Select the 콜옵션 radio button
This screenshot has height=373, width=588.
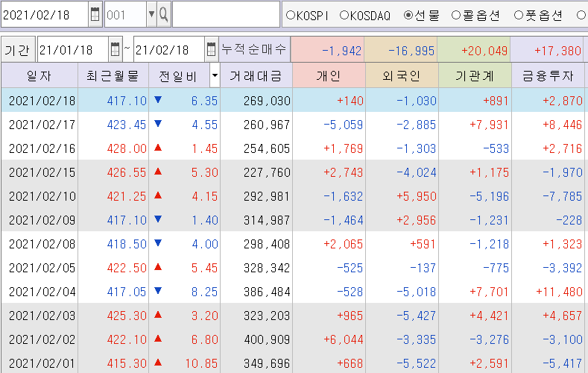456,15
